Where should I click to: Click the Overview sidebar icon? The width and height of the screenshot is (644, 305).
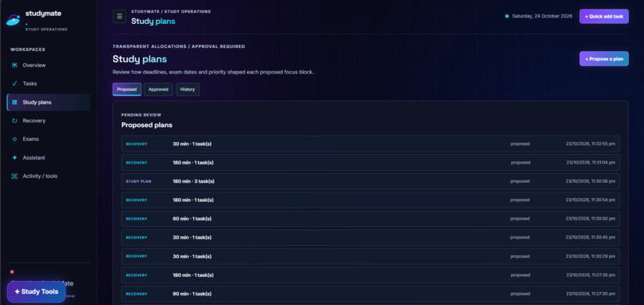pyautogui.click(x=15, y=65)
